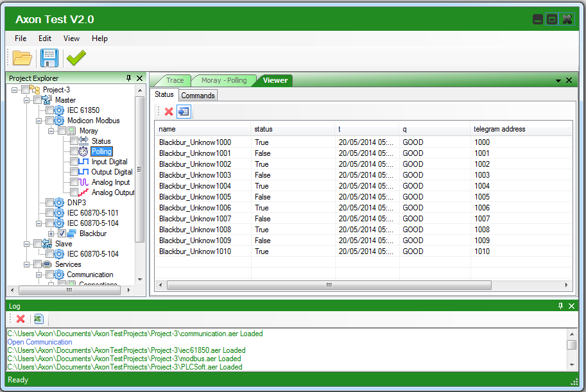Clear the Log using red X icon
Screen dimensions: 586x392
[21, 319]
